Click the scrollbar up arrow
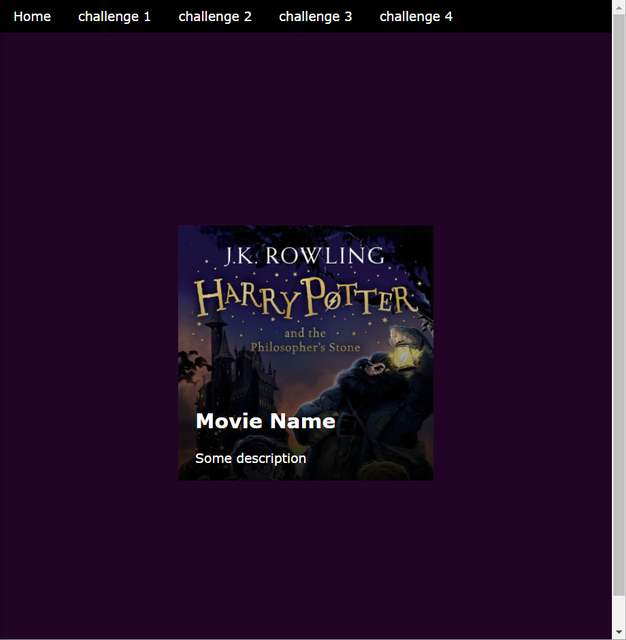 (619, 7)
